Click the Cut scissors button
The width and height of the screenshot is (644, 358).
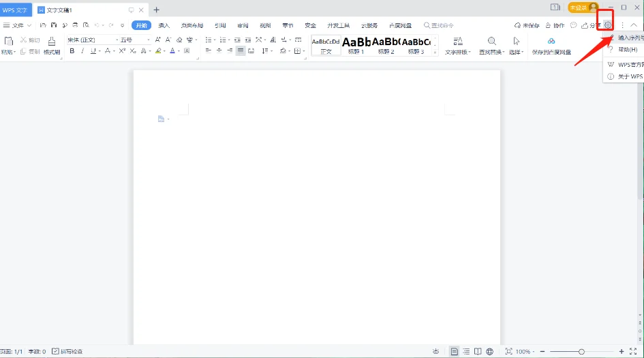[30, 40]
